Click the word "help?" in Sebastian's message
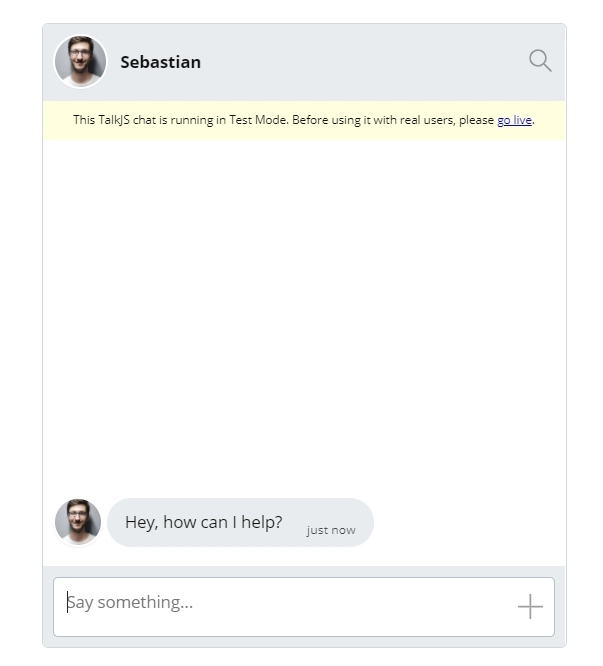The image size is (603, 666). point(262,522)
